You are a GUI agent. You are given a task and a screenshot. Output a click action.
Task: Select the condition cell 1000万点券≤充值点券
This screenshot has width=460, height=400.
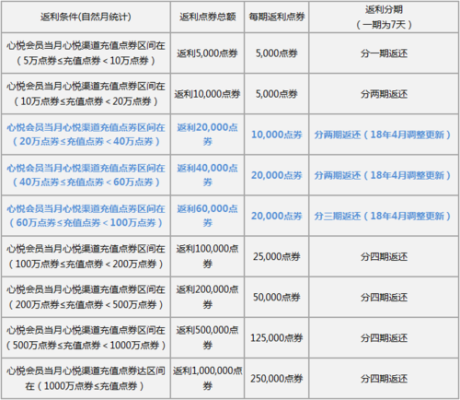click(x=86, y=378)
